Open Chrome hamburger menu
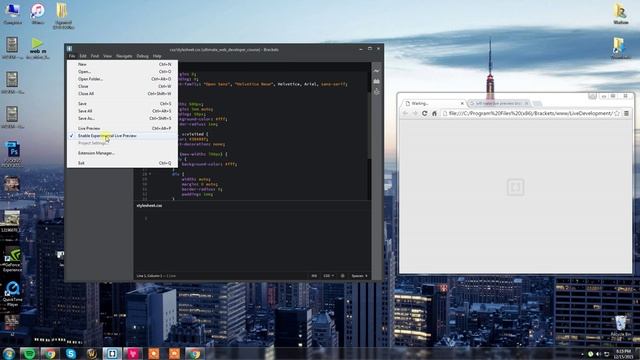The width and height of the screenshot is (640, 360). coord(627,113)
